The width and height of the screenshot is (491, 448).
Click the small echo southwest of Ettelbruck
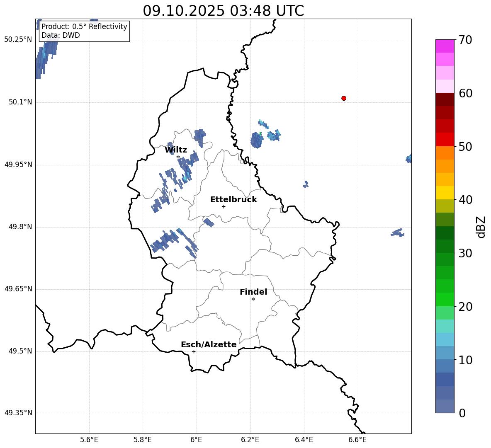(x=209, y=223)
